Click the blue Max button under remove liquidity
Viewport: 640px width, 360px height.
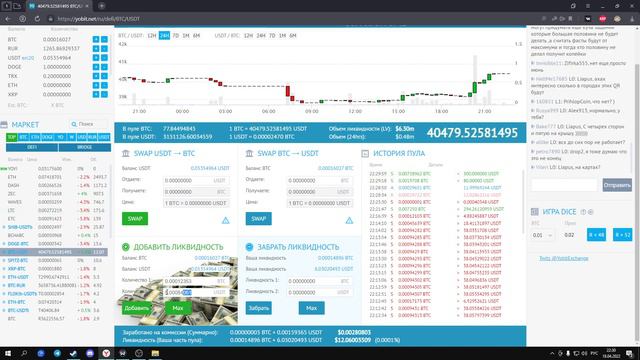[x=311, y=308]
